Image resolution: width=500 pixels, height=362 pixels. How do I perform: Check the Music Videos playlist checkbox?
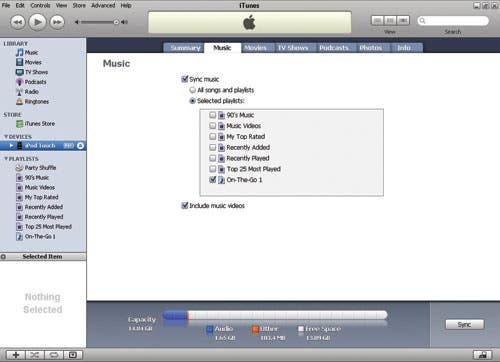[213, 126]
